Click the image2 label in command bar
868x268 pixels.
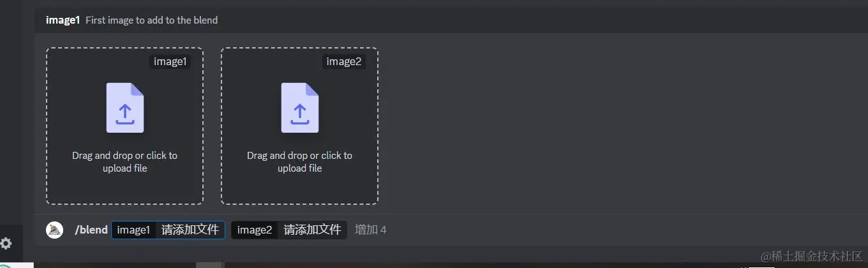255,230
